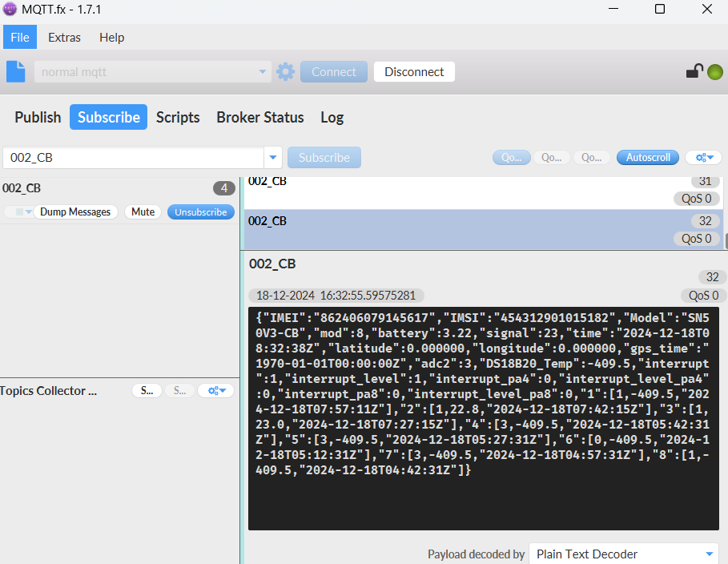
Task: Open the 002_CB subscription color picker dropdown
Action: point(18,211)
